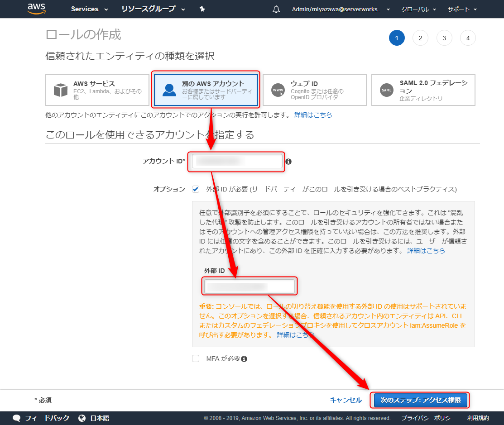This screenshot has height=425, width=504.
Task: Open the notifications bell icon
Action: 276,10
